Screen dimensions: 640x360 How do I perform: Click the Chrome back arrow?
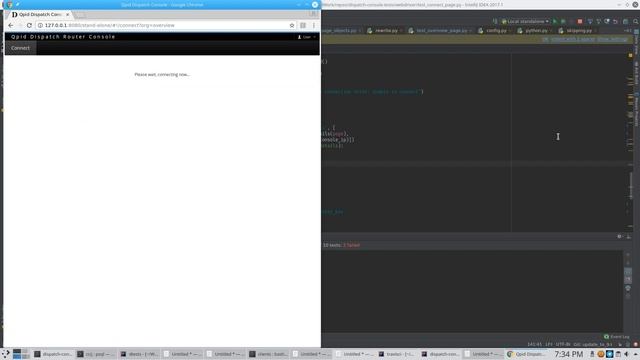click(11, 25)
